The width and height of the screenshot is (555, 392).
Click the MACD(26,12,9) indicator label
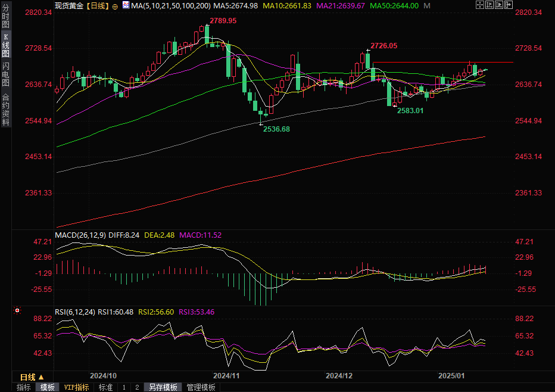80,235
